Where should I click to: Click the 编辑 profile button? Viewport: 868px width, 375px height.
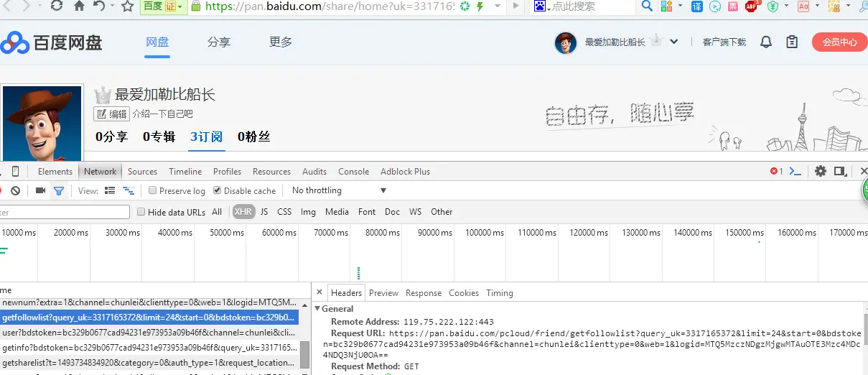(x=111, y=114)
